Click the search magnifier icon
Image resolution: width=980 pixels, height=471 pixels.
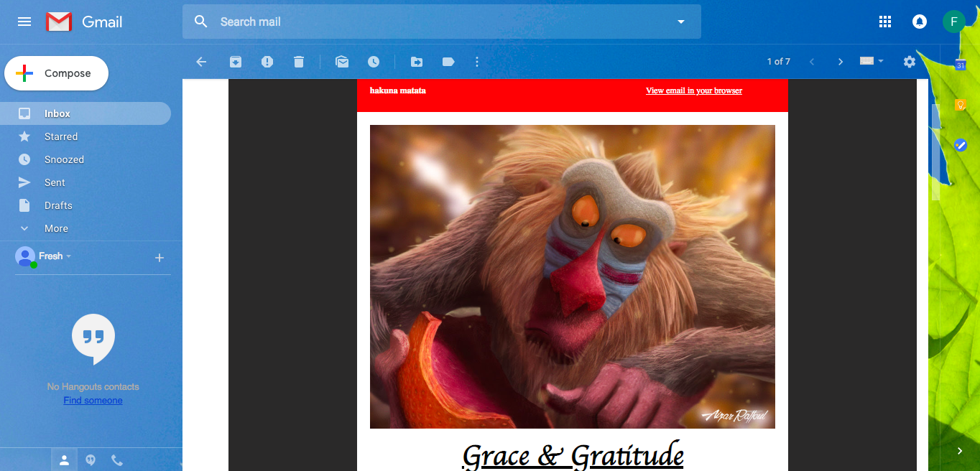(x=201, y=22)
